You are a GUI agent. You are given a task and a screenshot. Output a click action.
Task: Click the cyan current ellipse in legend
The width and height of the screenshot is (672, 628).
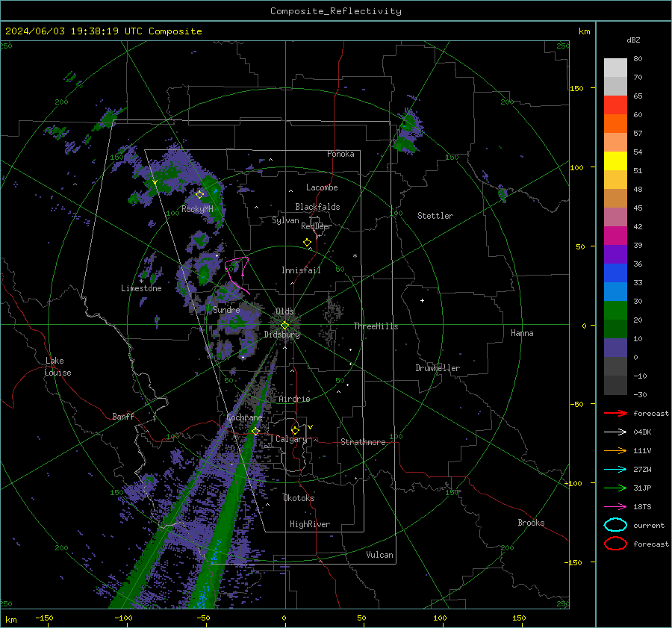tap(615, 525)
